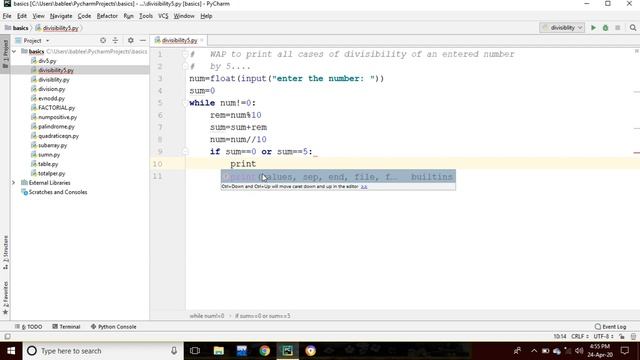Open the Refactor menu
Image resolution: width=640 pixels, height=360 pixels.
coord(107,16)
